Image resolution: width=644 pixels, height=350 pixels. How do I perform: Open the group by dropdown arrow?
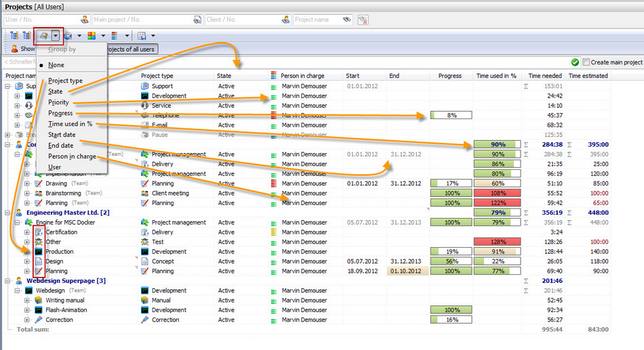coord(56,36)
